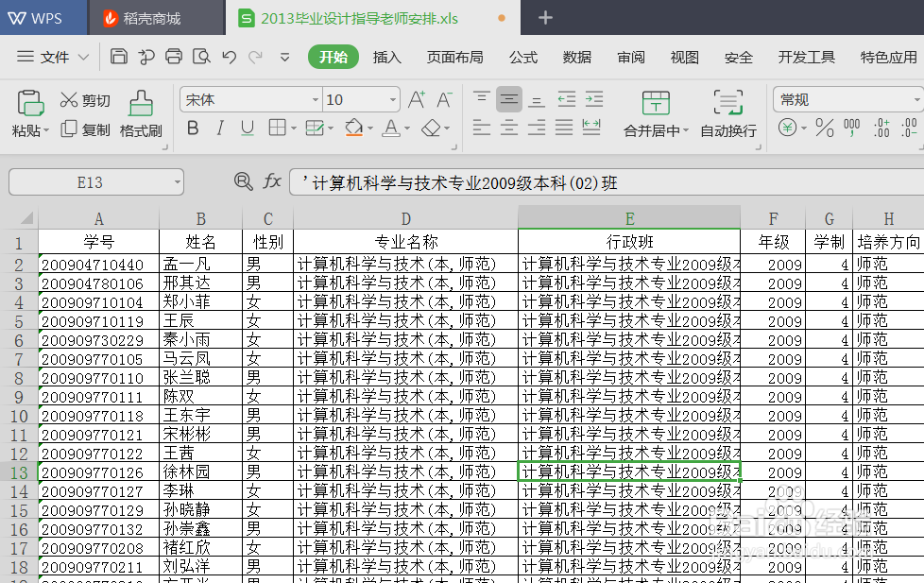
Task: Open the 文件 menu dropdown arrow
Action: point(83,58)
